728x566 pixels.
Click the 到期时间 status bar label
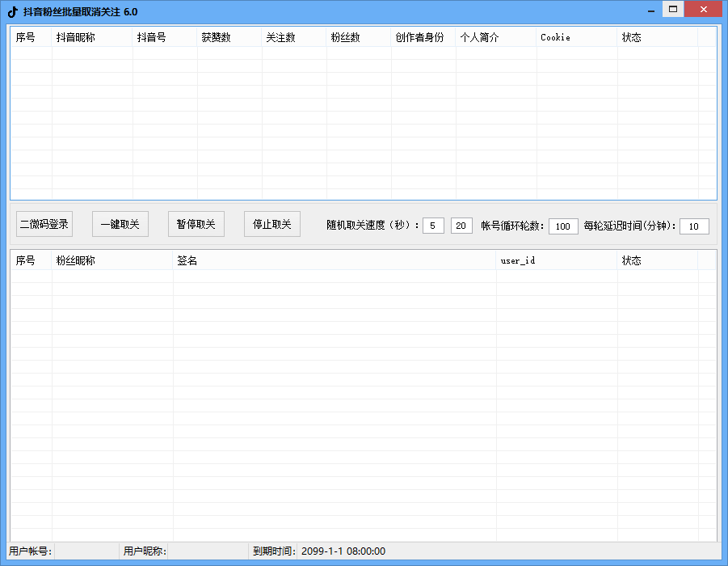(x=274, y=551)
